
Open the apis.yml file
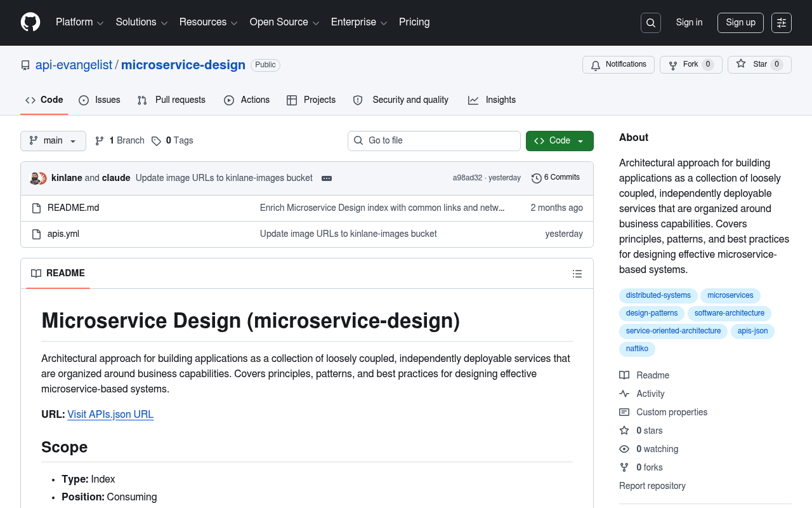[63, 234]
